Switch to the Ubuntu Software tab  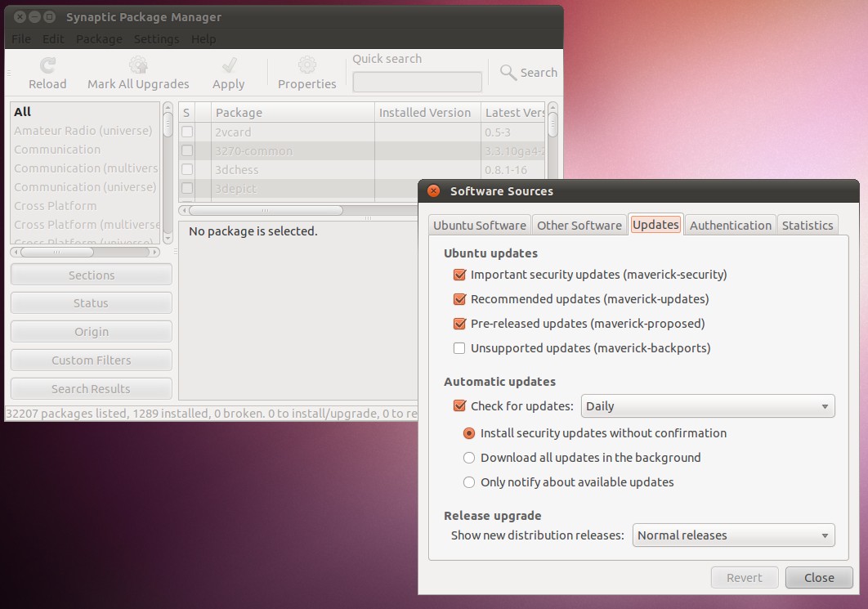[x=480, y=226]
